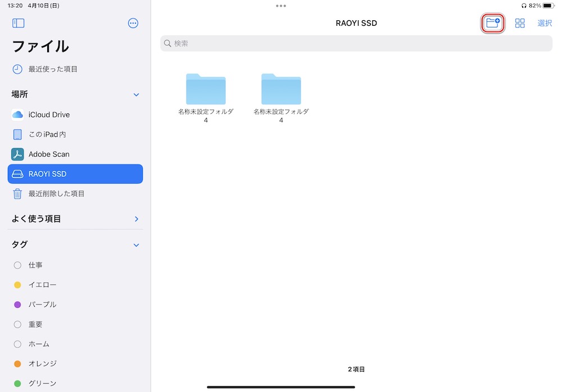
Task: Select the ホーム tag
Action: (75, 344)
